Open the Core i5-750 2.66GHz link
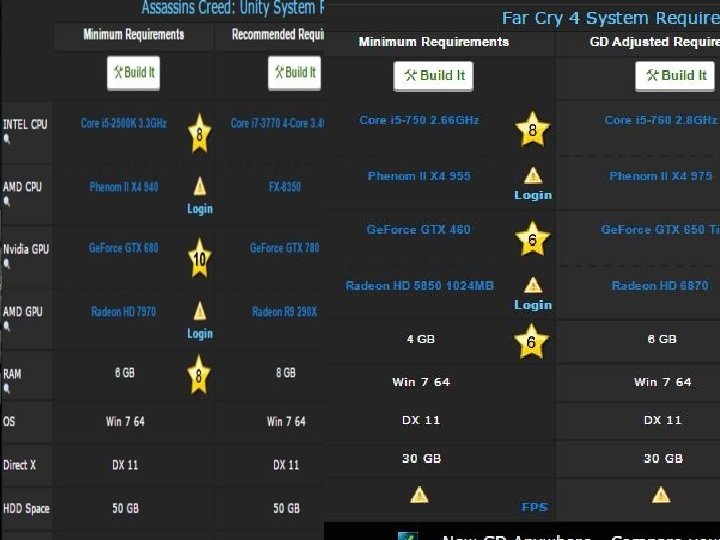 click(419, 120)
